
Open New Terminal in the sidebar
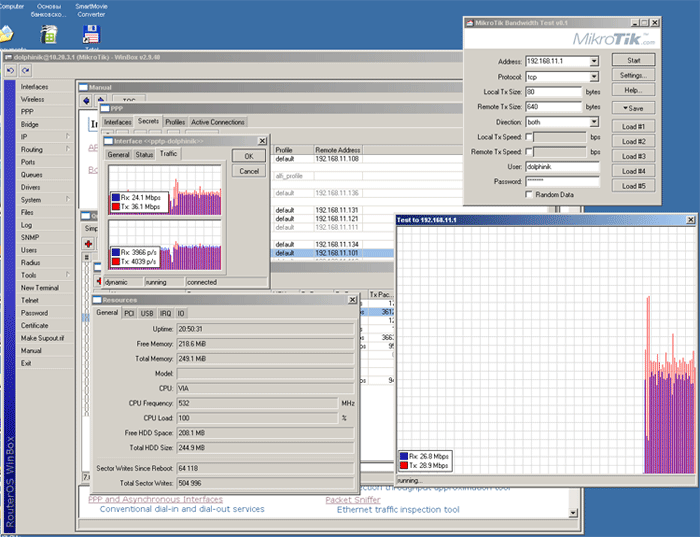(40, 287)
